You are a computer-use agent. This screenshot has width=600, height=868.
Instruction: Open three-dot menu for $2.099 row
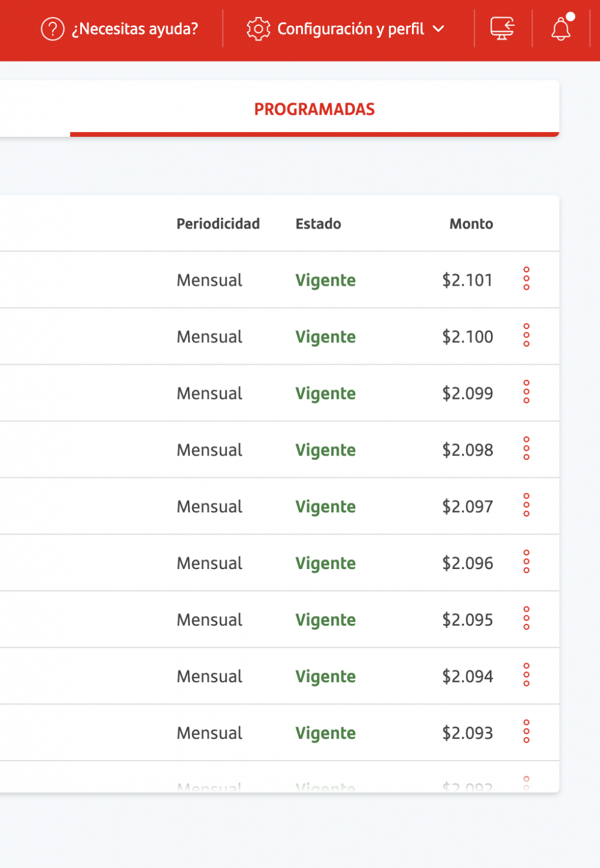coord(527,392)
